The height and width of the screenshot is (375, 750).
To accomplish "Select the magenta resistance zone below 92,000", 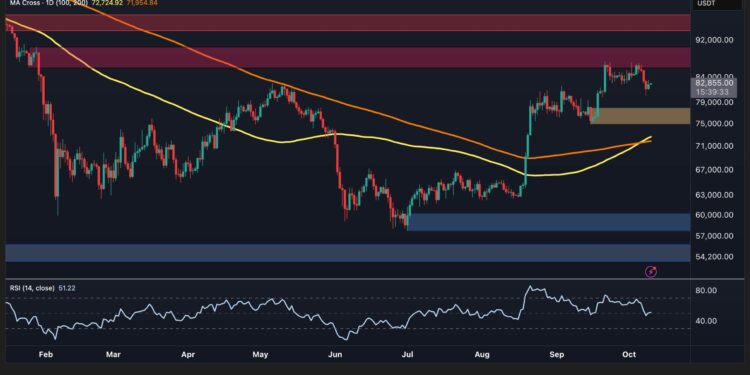I will click(364, 57).
